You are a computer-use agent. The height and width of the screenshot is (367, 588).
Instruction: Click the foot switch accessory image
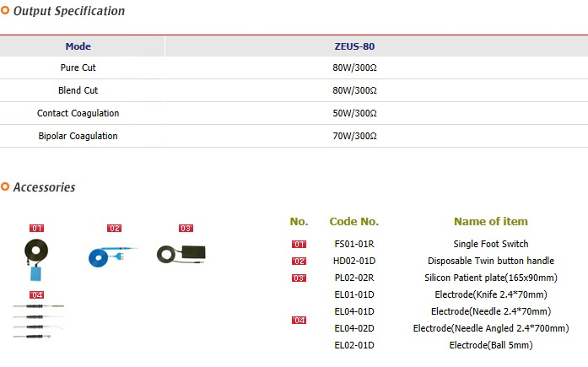point(36,260)
